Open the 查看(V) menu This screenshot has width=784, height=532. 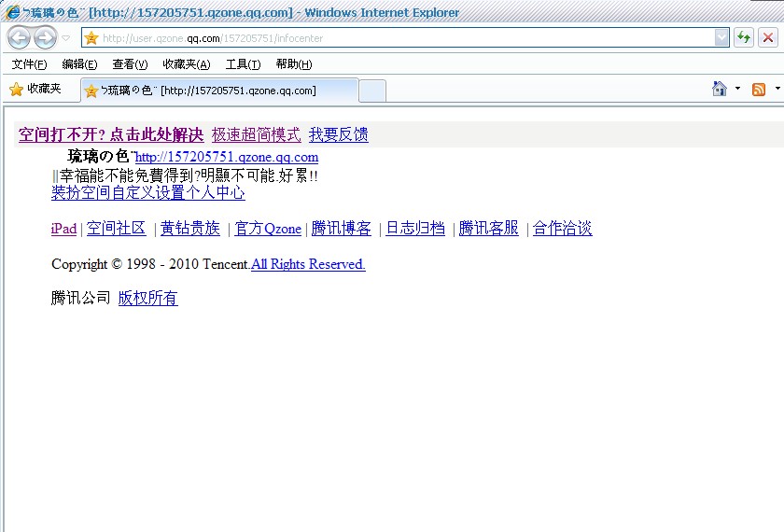(130, 64)
